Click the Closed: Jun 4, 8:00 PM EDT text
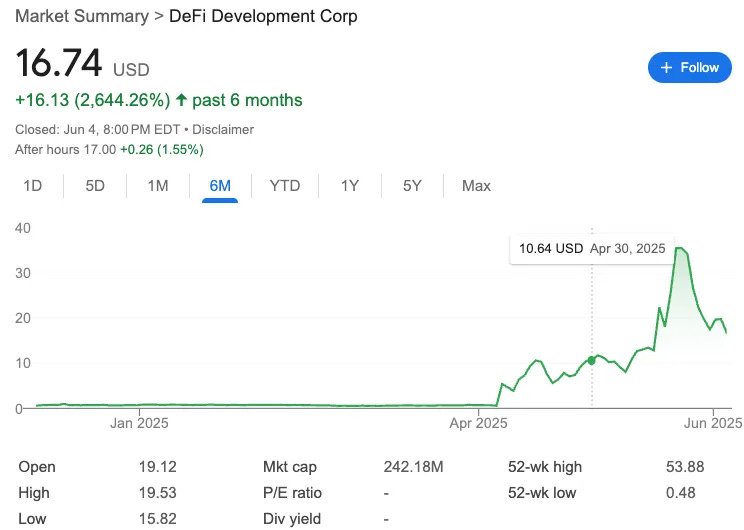This screenshot has height=530, width=744. pyautogui.click(x=98, y=130)
